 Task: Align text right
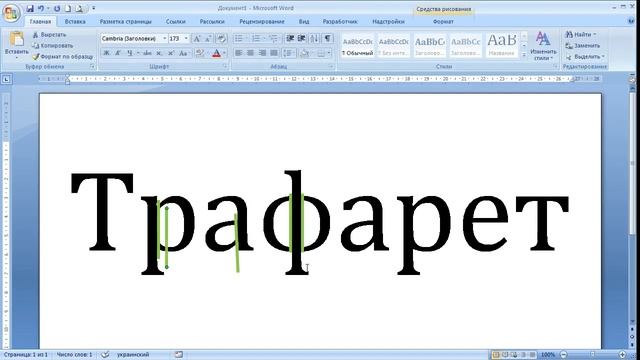pyautogui.click(x=262, y=53)
